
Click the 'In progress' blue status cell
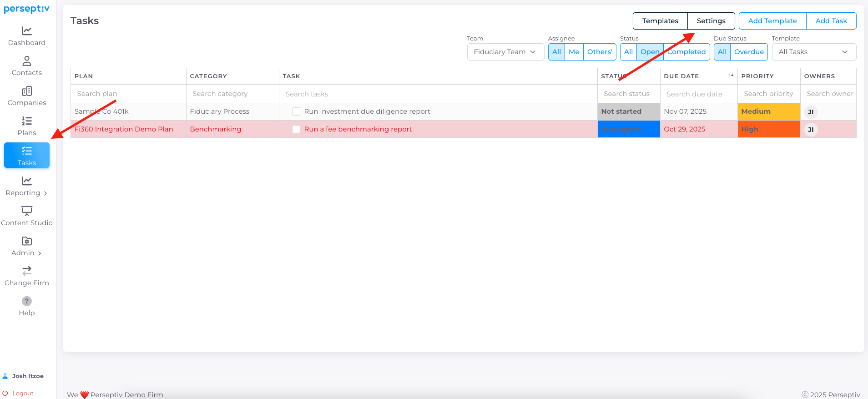[629, 129]
